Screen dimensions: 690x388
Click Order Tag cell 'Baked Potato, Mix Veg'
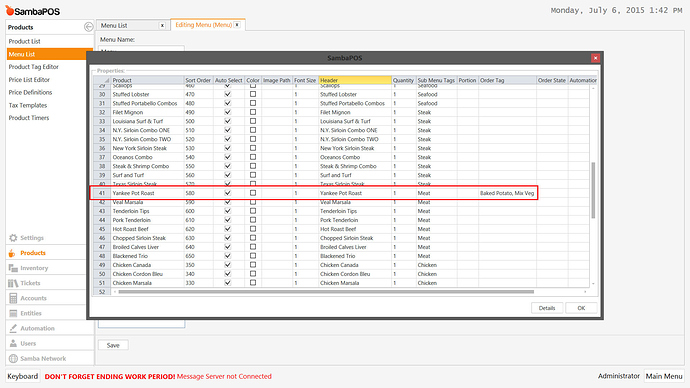pos(507,193)
